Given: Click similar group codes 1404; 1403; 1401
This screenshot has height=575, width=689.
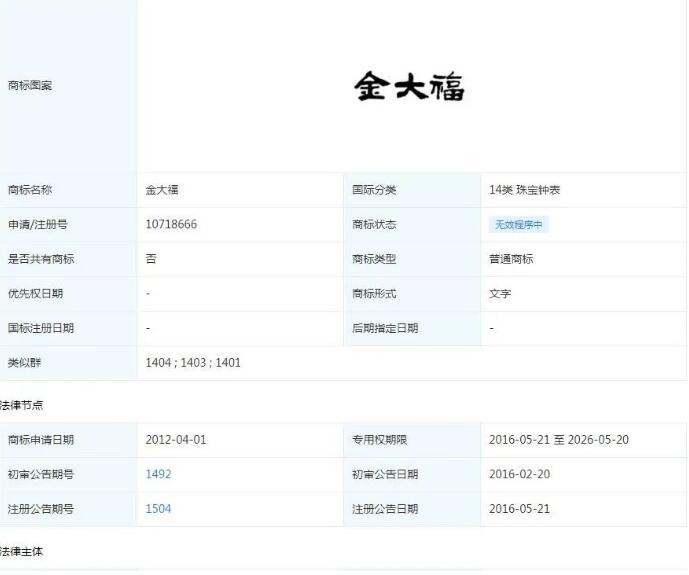Looking at the screenshot, I should pos(193,363).
